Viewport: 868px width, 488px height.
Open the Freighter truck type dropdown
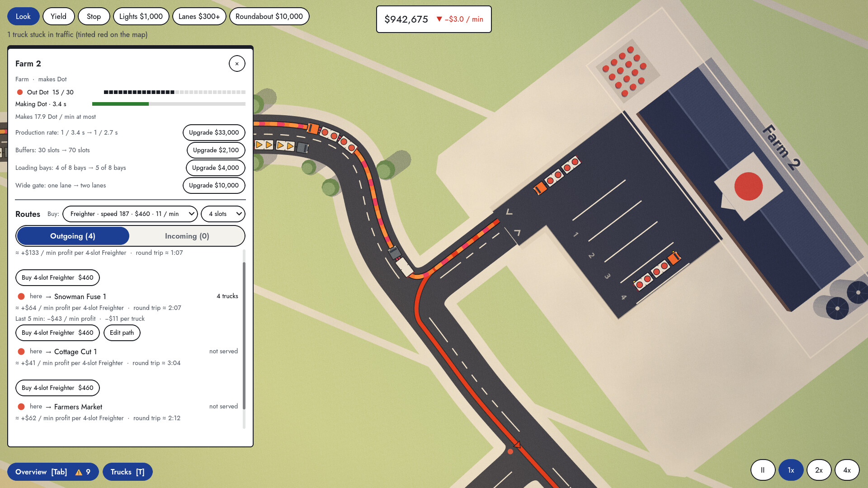[x=130, y=214]
